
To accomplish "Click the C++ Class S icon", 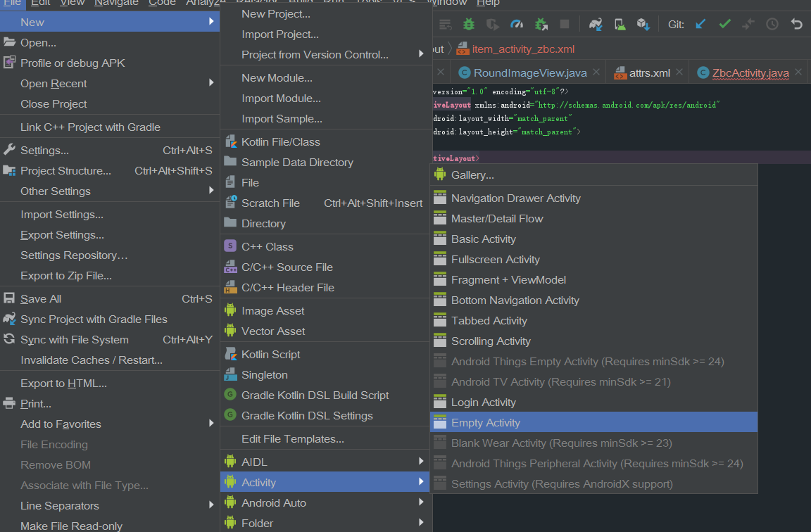I will [x=230, y=246].
